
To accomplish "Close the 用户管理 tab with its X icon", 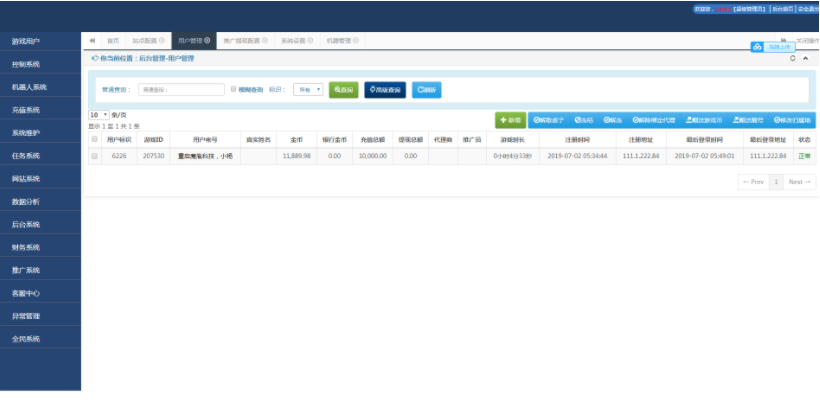I will 207,41.
